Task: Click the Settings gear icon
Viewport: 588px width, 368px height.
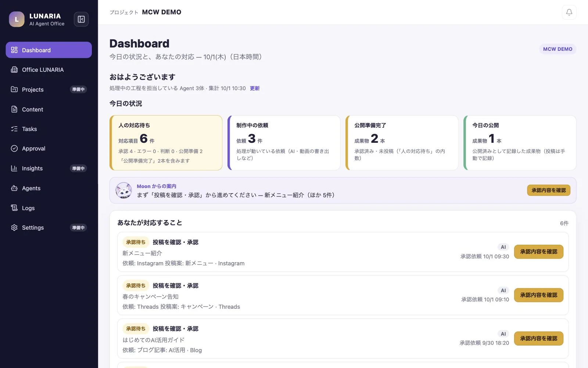Action: point(14,227)
